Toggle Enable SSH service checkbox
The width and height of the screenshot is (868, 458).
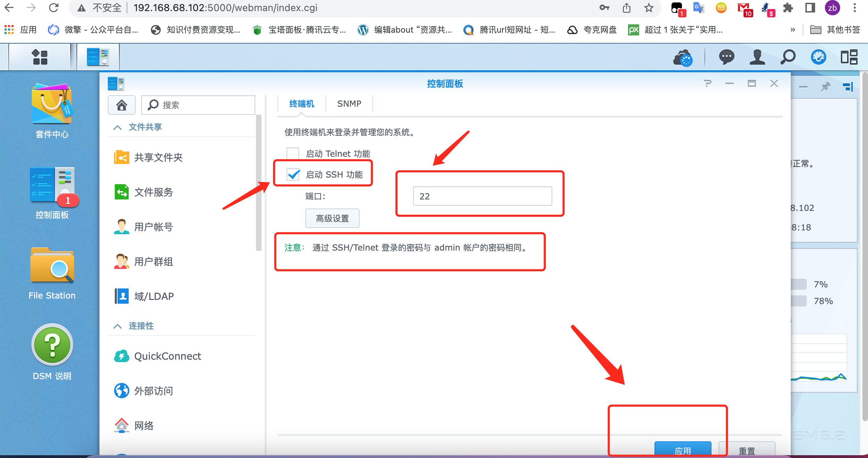293,174
